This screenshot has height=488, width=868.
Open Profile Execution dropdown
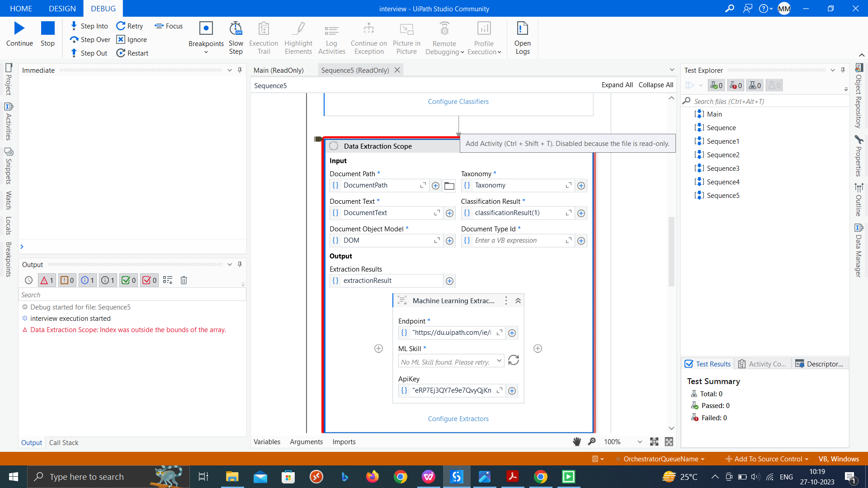(484, 38)
